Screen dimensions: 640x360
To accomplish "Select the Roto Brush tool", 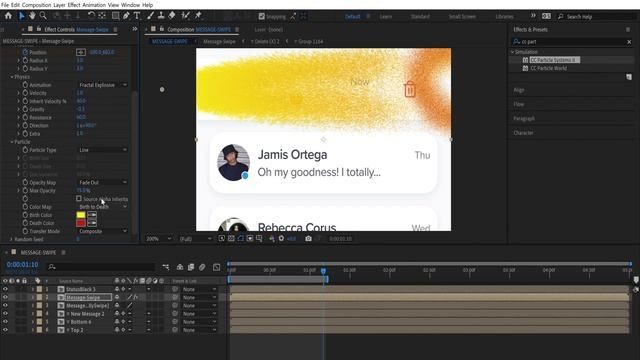I will pos(185,16).
